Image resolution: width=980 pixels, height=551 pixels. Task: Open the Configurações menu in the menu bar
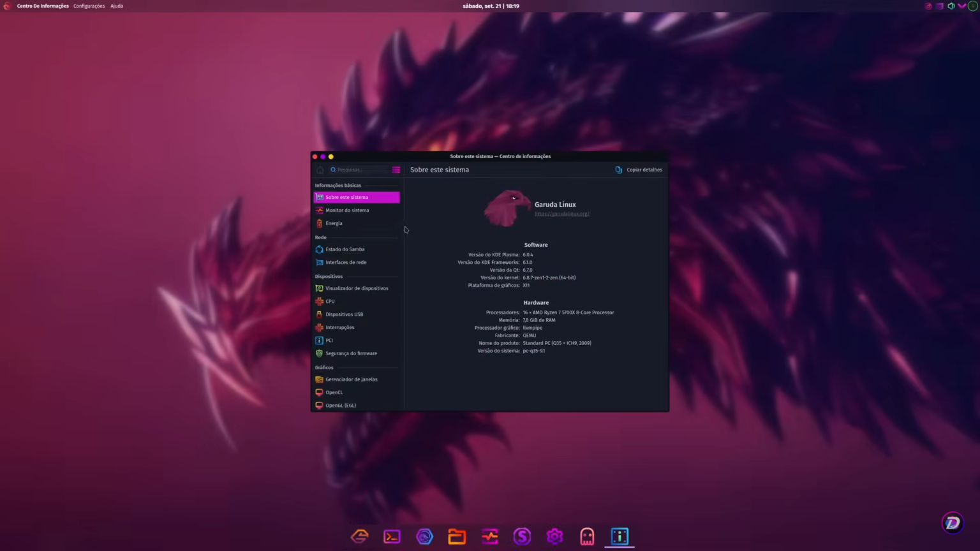tap(89, 6)
